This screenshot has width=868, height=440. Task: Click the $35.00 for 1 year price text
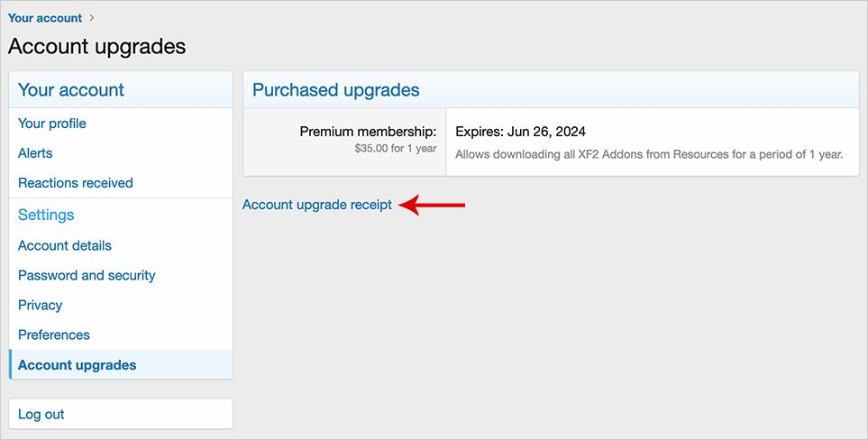(x=396, y=149)
